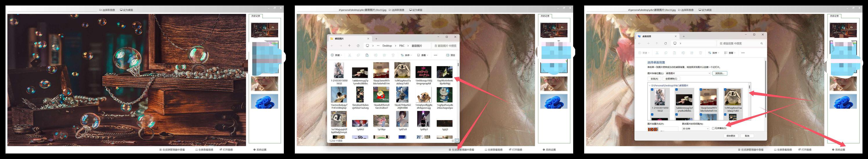Open the 30 分钟 change interval dropdown

point(696,129)
